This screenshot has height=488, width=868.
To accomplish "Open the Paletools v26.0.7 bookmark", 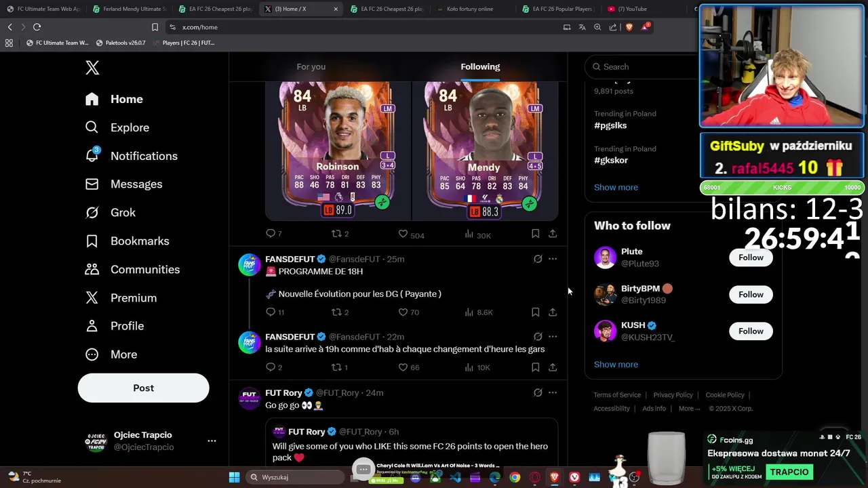I will point(121,43).
